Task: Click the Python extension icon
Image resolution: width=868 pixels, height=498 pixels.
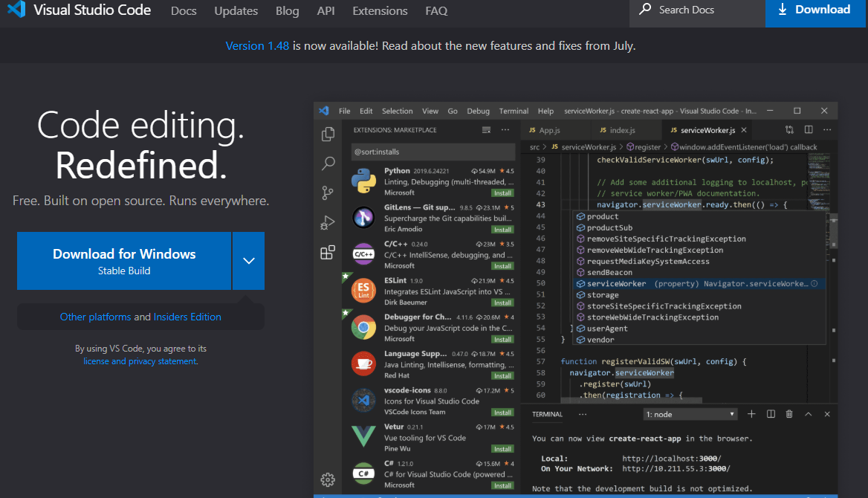Action: (x=363, y=181)
